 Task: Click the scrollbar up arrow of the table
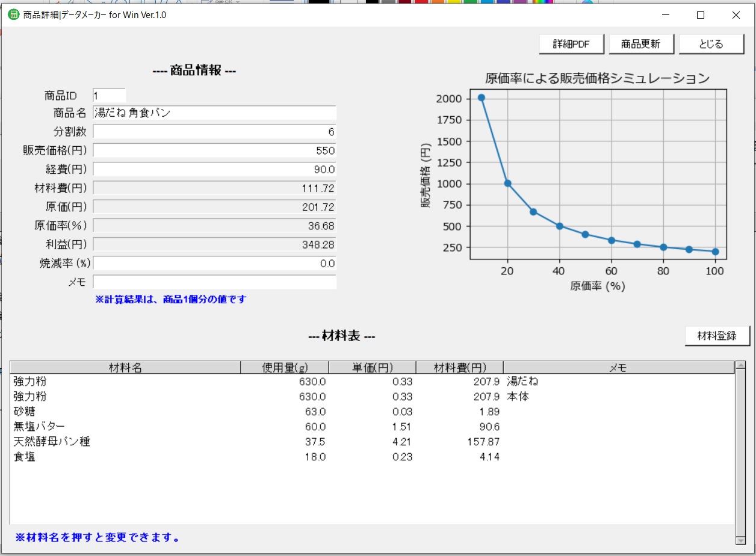pyautogui.click(x=740, y=365)
